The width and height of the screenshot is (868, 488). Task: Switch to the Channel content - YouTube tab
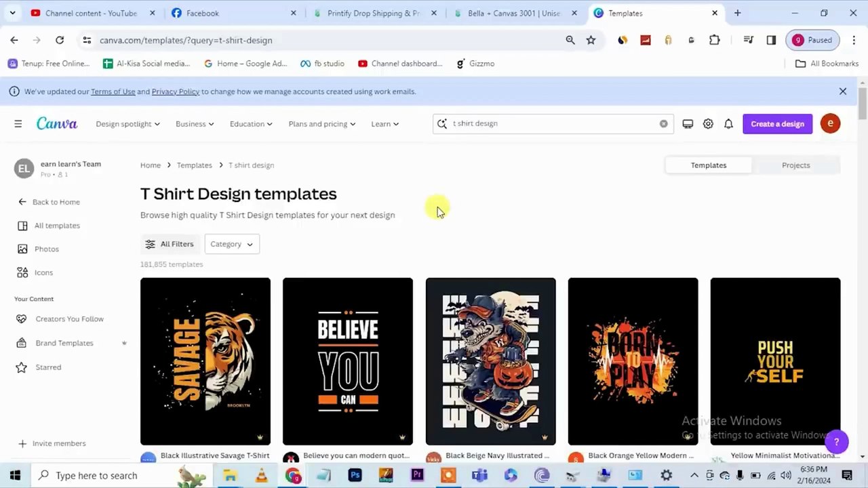pos(91,13)
